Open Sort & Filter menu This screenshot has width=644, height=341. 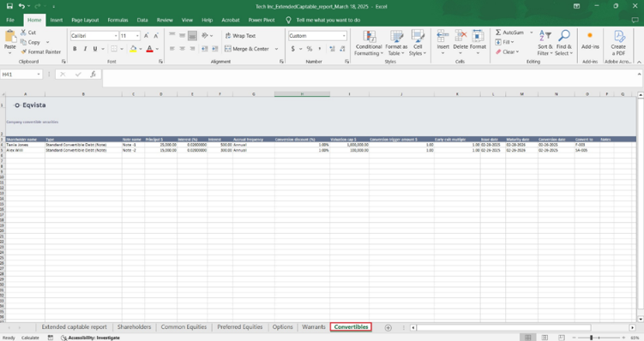(545, 43)
